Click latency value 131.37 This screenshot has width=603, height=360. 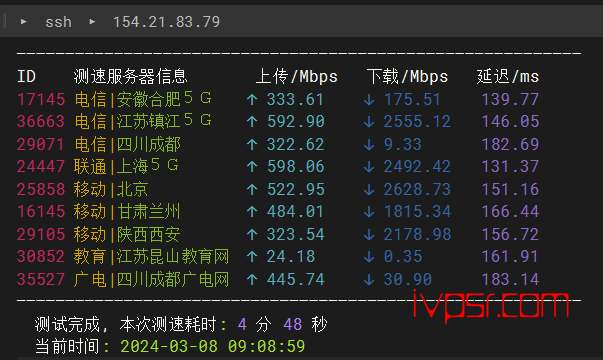click(510, 166)
